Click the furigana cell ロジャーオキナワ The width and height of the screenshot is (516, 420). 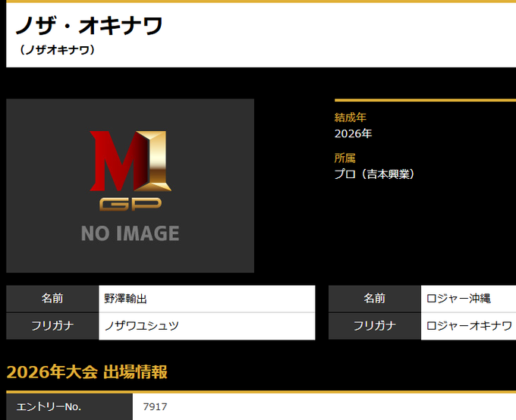pyautogui.click(x=468, y=326)
